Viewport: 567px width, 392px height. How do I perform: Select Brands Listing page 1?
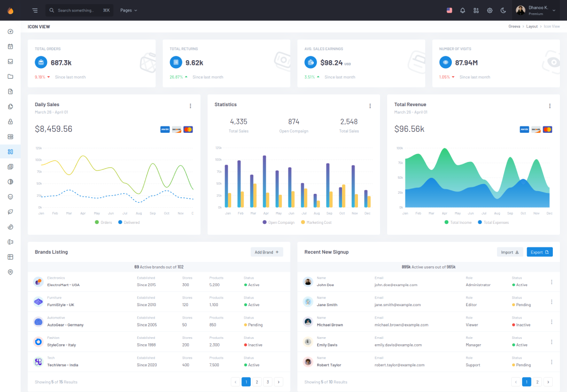(246, 382)
